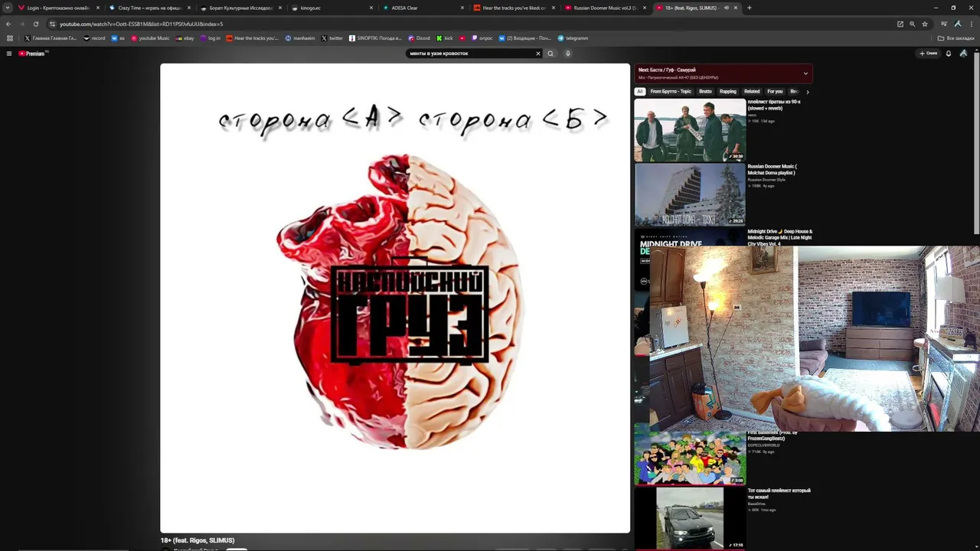The height and width of the screenshot is (551, 980).
Task: Open YouTube account avatar menu
Action: (x=963, y=54)
